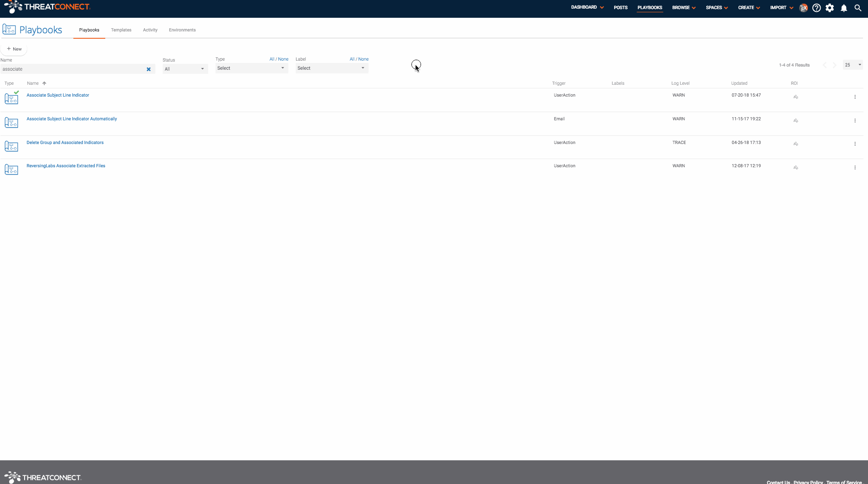Viewport: 868px width, 484px height.
Task: Open the notifications bell icon
Action: pos(844,8)
